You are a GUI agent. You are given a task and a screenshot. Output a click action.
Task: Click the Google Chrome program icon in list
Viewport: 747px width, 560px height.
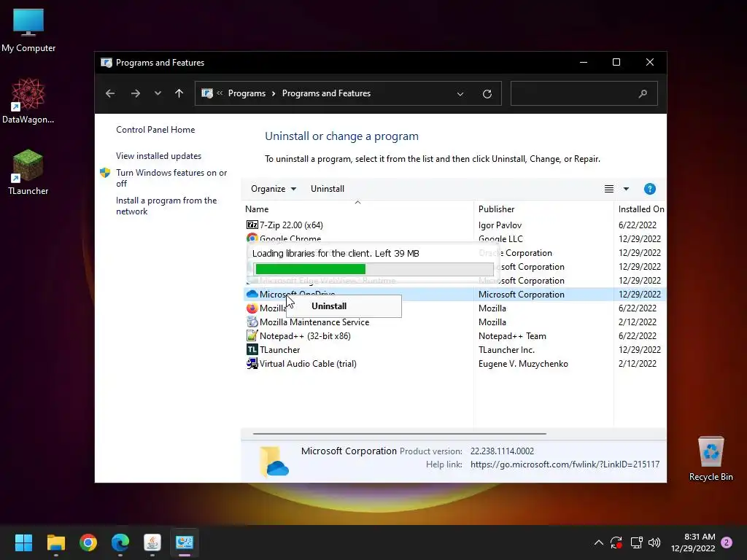(x=252, y=238)
